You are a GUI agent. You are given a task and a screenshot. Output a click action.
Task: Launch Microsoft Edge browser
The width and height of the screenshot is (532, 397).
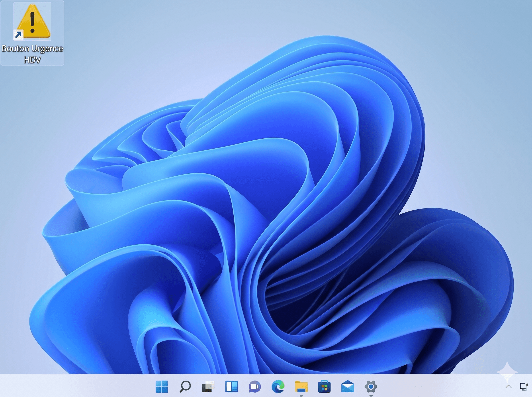(x=278, y=387)
